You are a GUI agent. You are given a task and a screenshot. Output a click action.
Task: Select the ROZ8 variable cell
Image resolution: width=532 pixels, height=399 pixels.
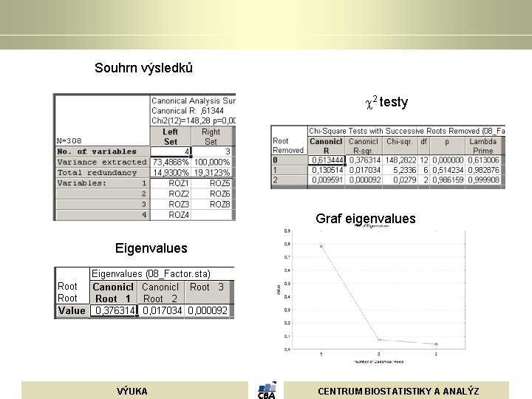211,204
